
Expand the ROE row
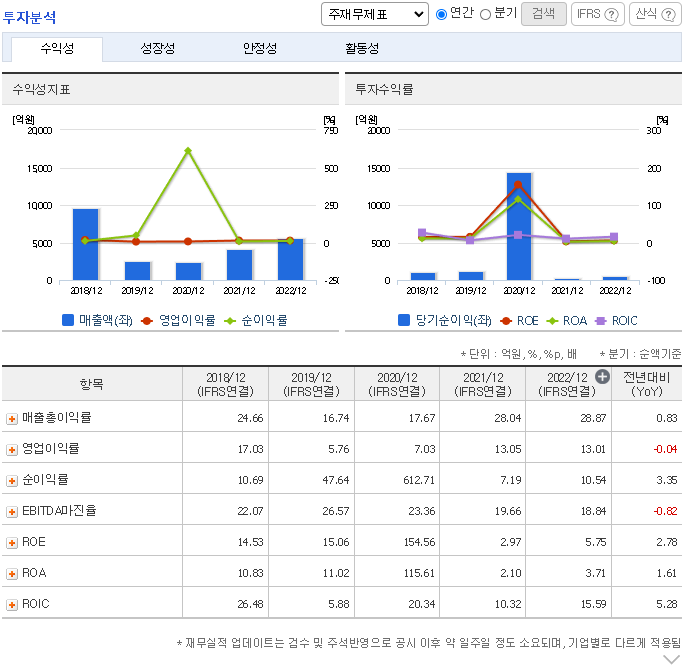12,543
